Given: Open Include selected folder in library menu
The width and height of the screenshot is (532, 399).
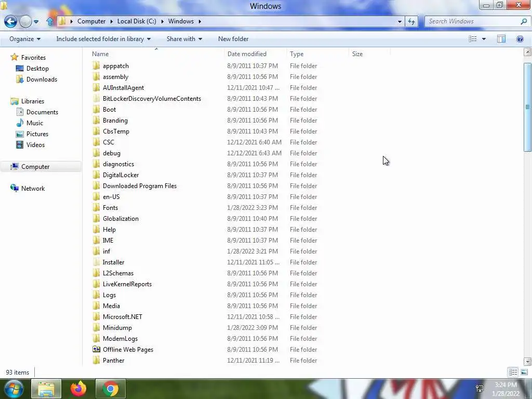Looking at the screenshot, I should [103, 39].
